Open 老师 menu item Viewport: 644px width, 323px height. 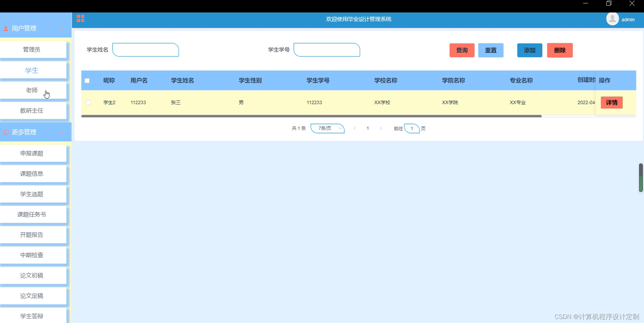pos(33,90)
